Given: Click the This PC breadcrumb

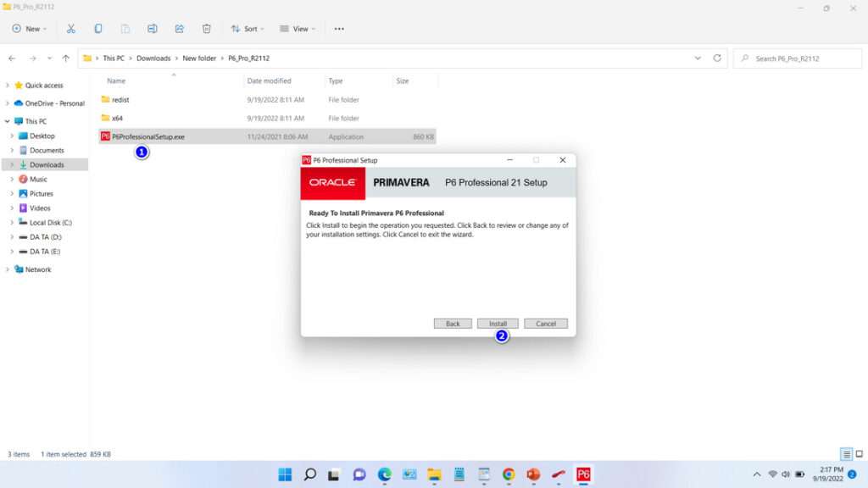Looking at the screenshot, I should click(114, 58).
